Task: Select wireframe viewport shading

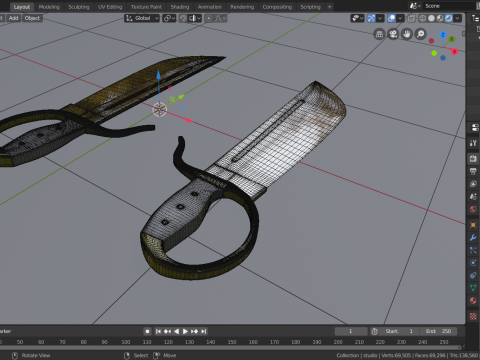Action: [422, 18]
